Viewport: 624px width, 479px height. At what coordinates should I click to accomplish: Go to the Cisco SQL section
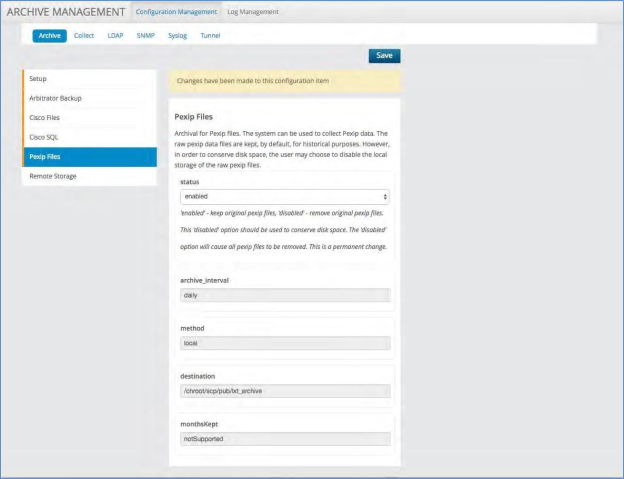click(x=89, y=137)
